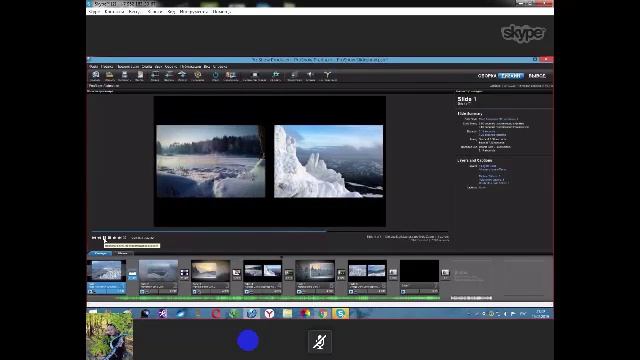Click the Y-shaped sync toolbar icon
This screenshot has height=360, width=640.
(327, 75)
